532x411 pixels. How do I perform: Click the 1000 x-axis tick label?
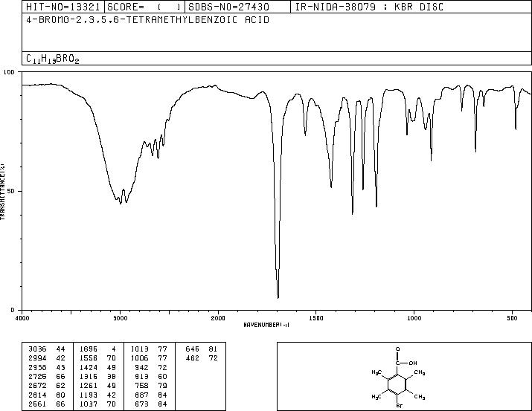click(x=414, y=318)
